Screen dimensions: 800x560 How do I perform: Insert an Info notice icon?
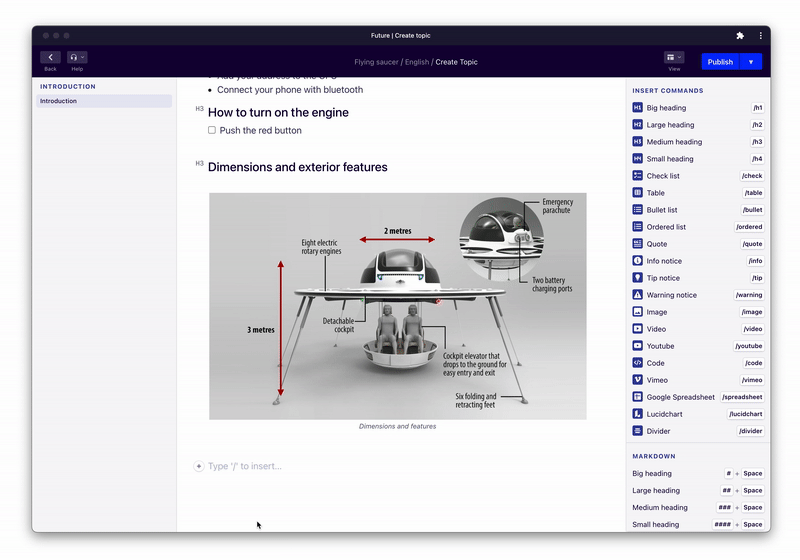coord(637,261)
